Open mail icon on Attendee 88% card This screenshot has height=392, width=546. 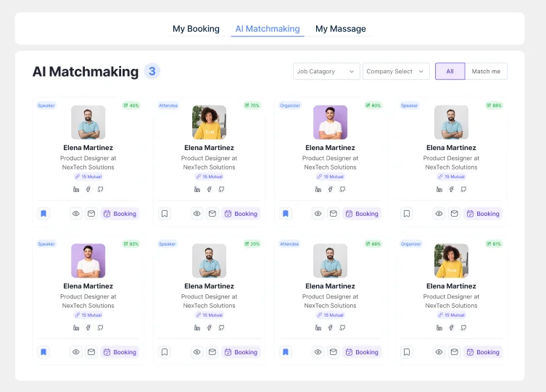(334, 352)
